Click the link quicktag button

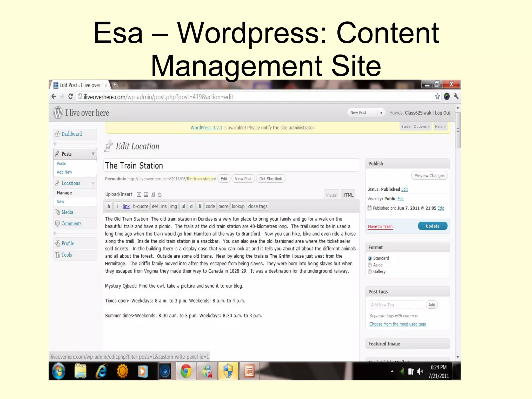click(126, 206)
